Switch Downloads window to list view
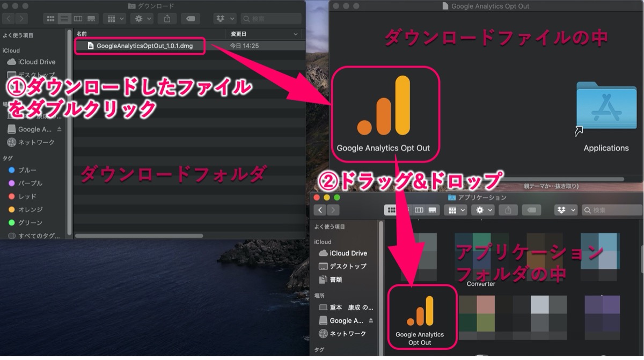Screen dimensions: 644x360 pyautogui.click(x=64, y=18)
